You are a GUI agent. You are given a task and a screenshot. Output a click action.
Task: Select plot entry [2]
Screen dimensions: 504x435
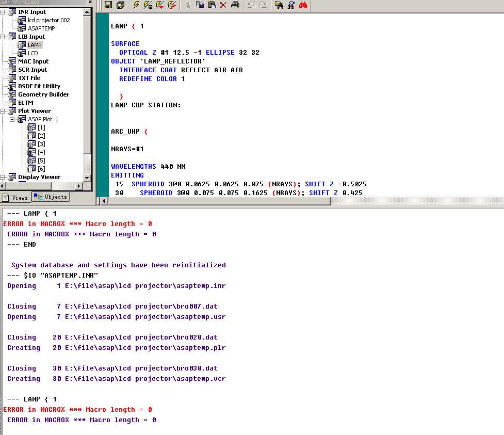coord(41,136)
